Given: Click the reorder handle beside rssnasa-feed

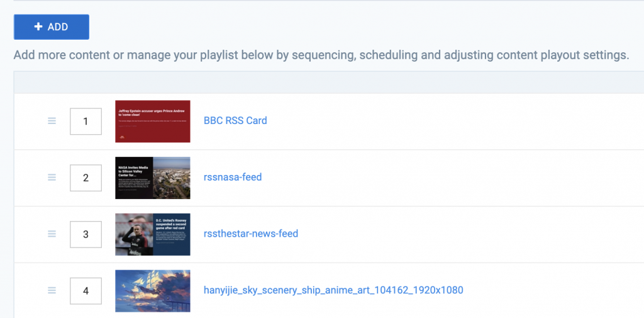Looking at the screenshot, I should tap(52, 178).
